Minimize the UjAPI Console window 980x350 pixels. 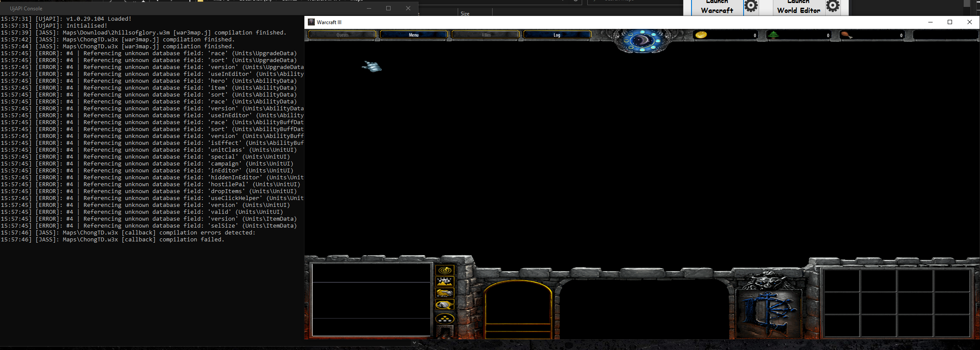pos(369,8)
